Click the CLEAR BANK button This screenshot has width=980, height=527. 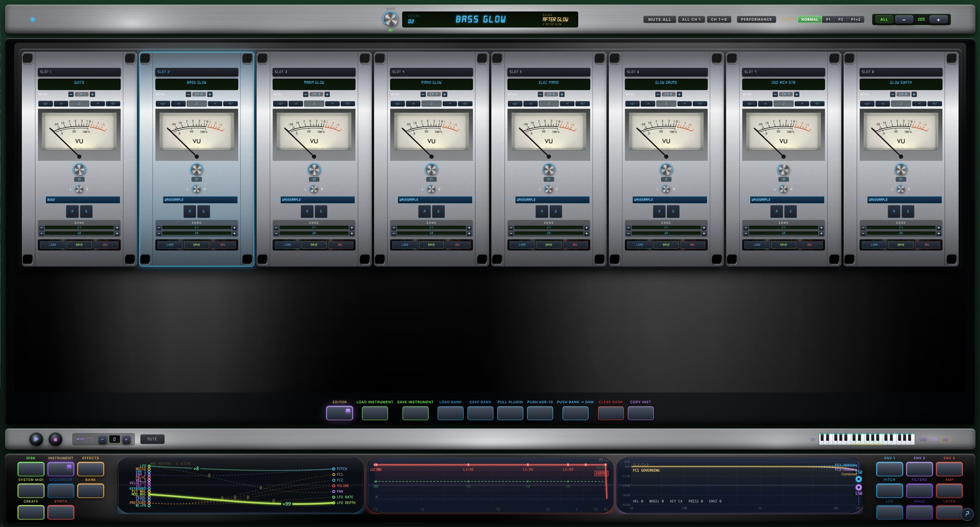(611, 413)
